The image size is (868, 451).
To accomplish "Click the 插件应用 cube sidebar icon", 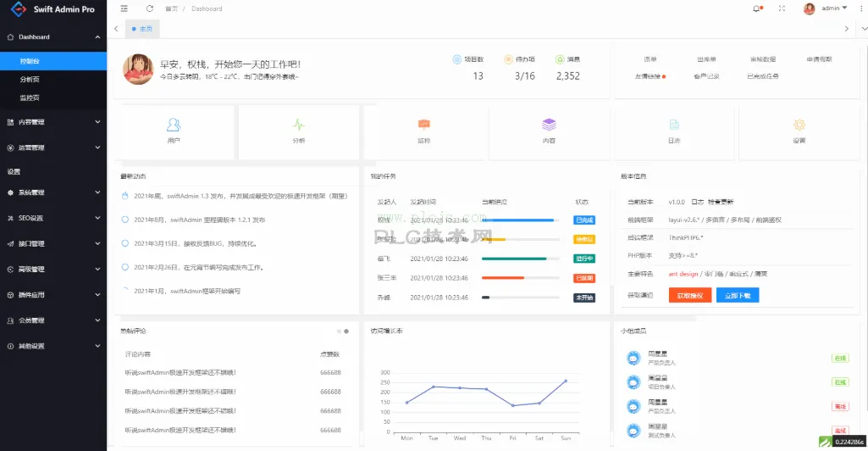I will [x=10, y=295].
